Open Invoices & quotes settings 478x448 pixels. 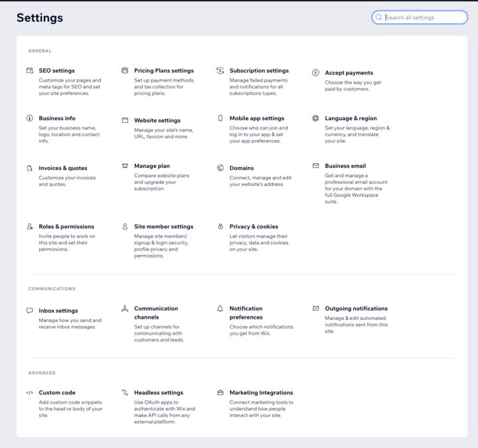pyautogui.click(x=63, y=168)
